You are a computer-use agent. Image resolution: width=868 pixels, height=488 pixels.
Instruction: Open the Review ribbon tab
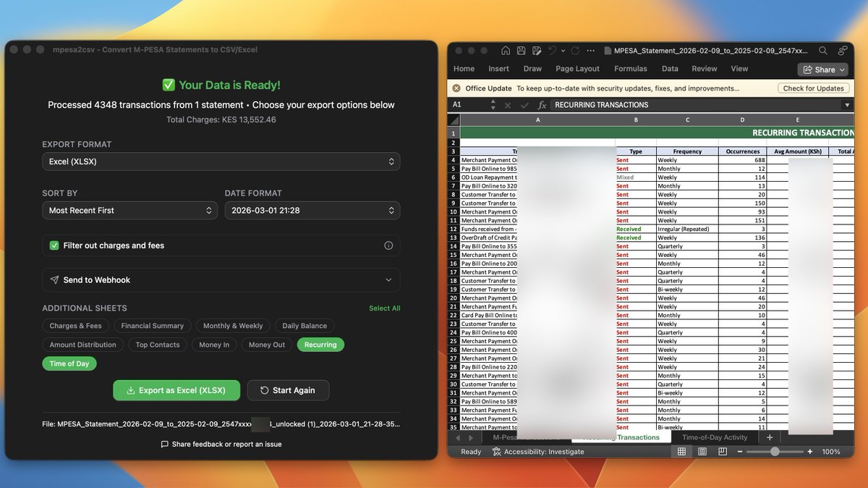pos(704,69)
